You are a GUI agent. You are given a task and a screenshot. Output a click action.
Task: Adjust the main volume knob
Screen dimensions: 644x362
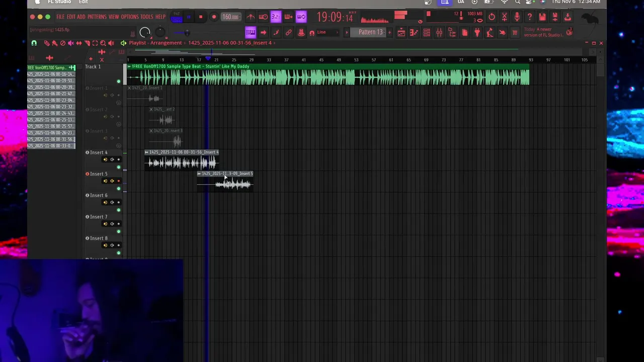coord(145,33)
